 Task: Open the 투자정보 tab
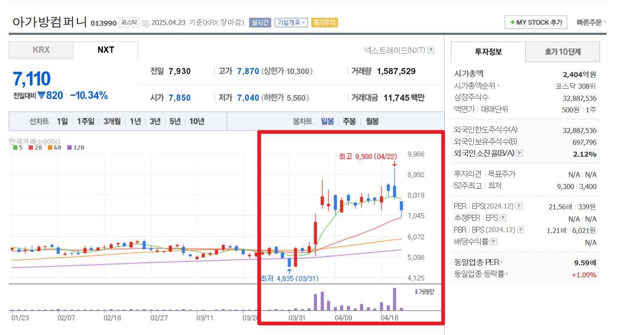488,52
